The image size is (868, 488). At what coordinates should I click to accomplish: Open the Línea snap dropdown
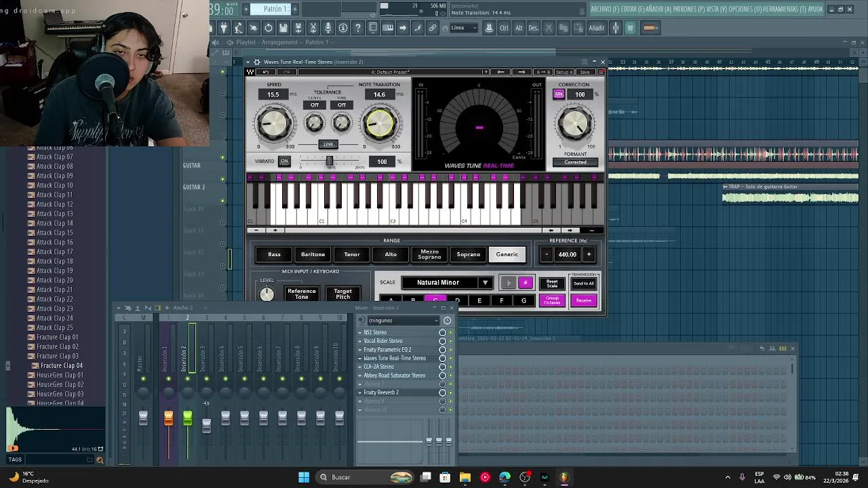point(464,28)
